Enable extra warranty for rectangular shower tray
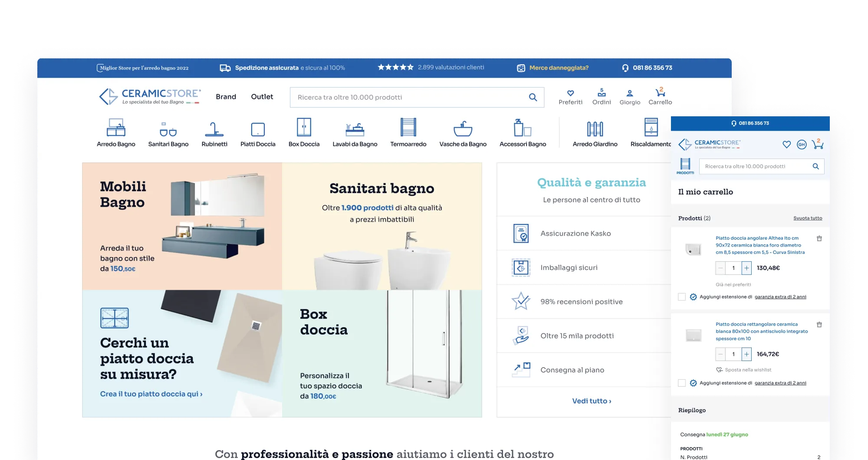 click(682, 383)
